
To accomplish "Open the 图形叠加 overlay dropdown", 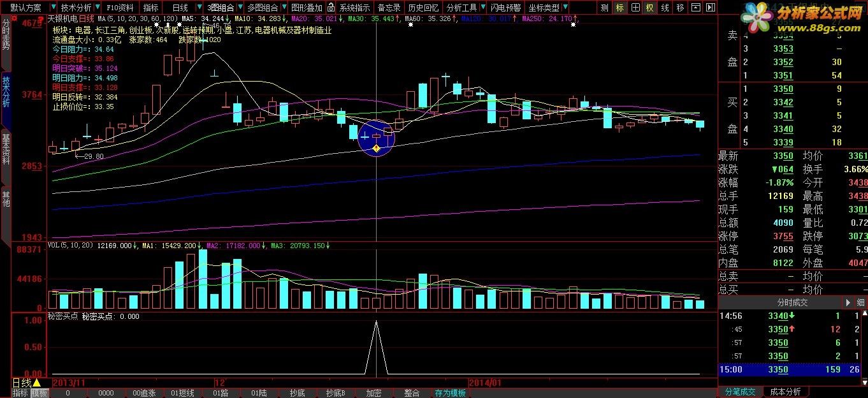I will click(307, 8).
